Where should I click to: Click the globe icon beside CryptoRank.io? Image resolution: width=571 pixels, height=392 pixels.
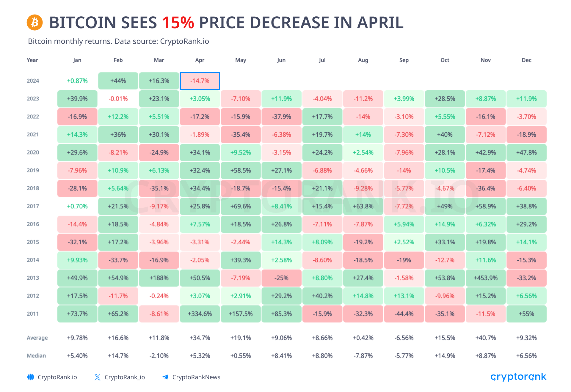point(31,377)
